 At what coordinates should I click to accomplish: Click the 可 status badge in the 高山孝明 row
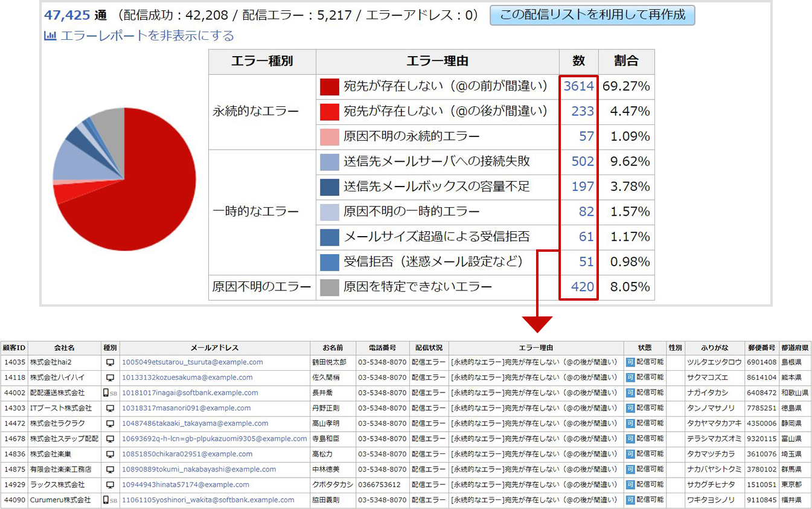(x=630, y=423)
